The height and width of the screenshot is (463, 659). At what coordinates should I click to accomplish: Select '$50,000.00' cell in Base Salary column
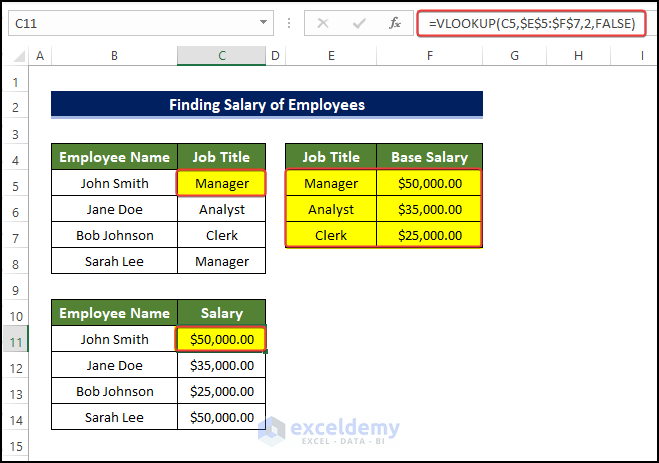(430, 183)
